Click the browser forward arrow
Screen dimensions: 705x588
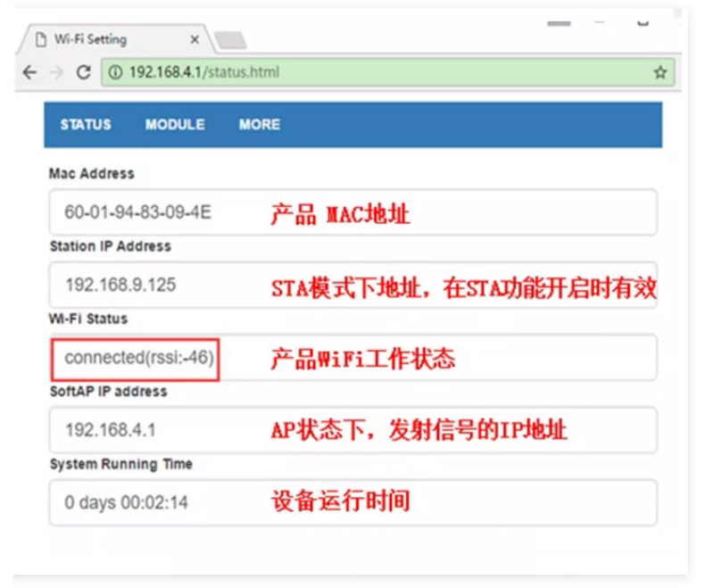[x=56, y=72]
